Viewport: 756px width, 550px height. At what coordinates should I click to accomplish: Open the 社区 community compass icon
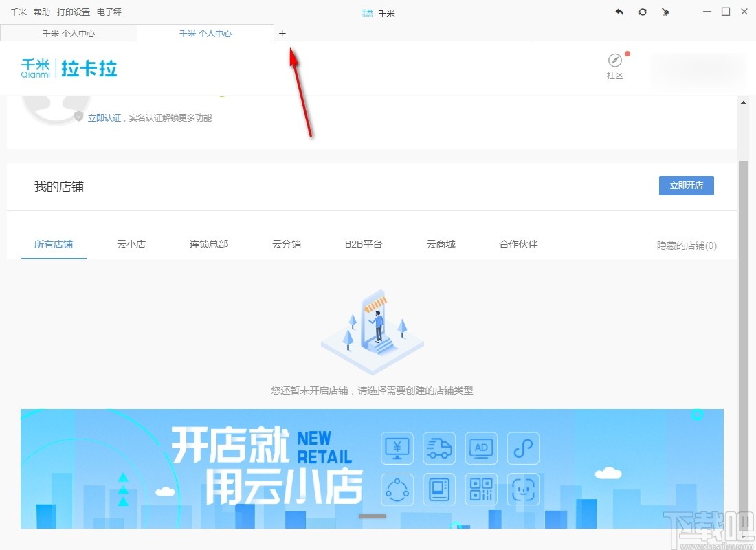pyautogui.click(x=614, y=59)
